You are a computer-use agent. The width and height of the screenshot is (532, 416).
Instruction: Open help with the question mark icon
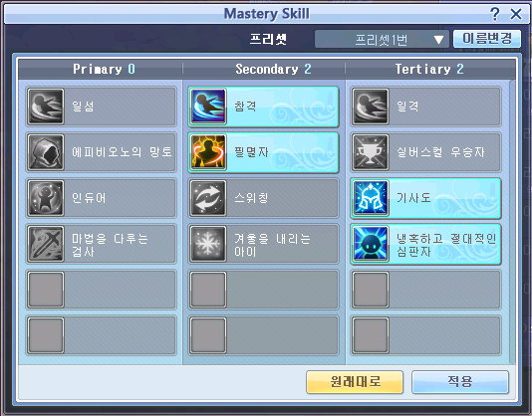tap(495, 14)
